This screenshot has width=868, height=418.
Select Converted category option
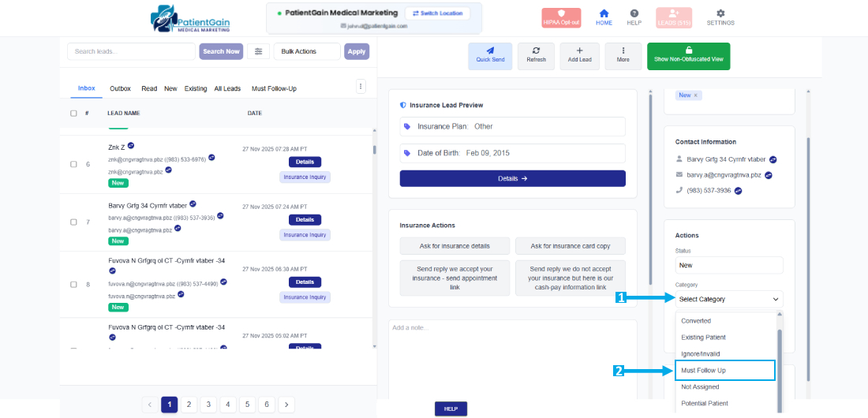point(696,320)
